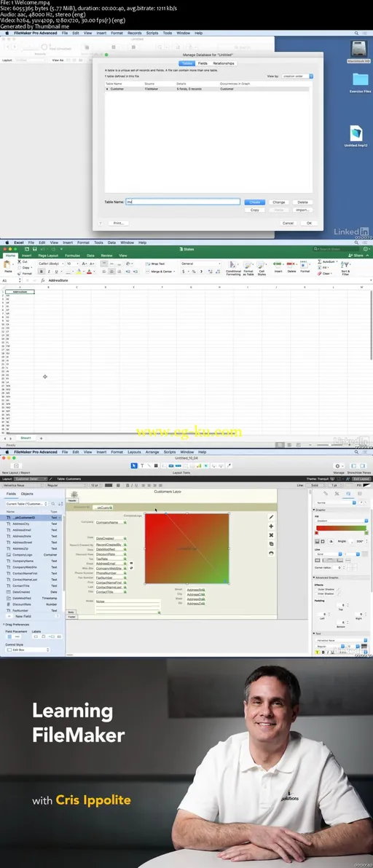This screenshot has width=373, height=868.
Task: Toggle Wrap Text in Excel ribbon
Action: [x=156, y=264]
